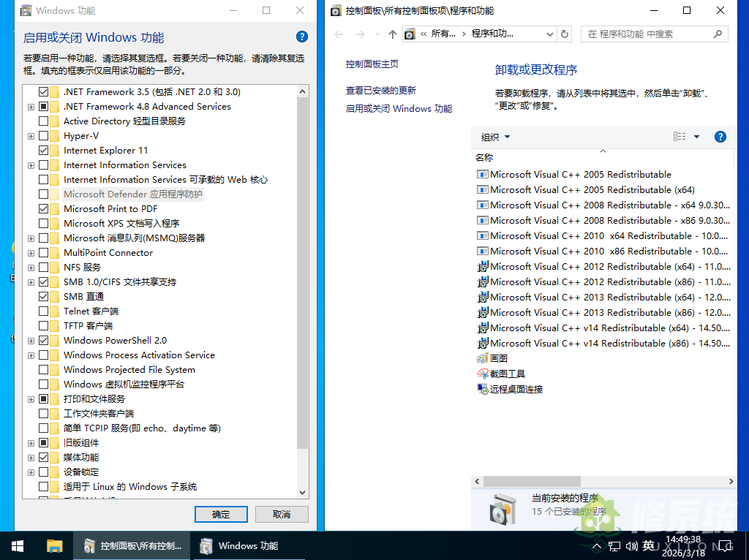Click the 确定 button
The width and height of the screenshot is (749, 560).
click(221, 514)
